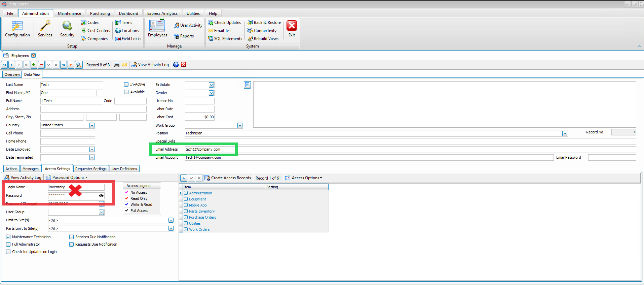Click the red minus delete record icon

click(x=41, y=65)
